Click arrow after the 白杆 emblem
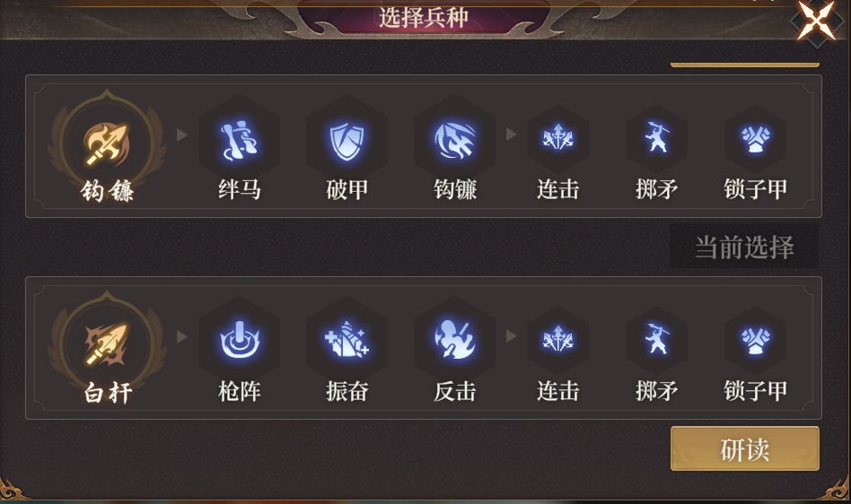This screenshot has height=504, width=851. tap(182, 336)
